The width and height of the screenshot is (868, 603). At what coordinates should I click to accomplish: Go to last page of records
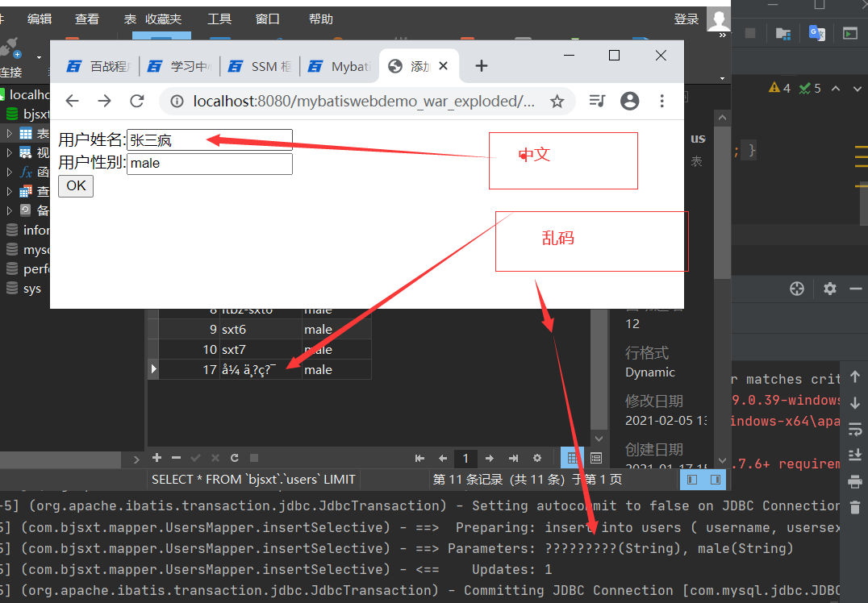513,458
